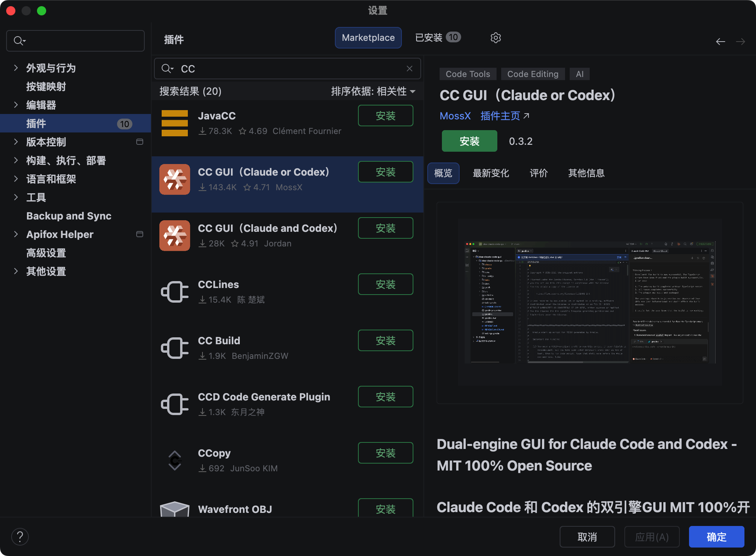Click the plugin preview screenshot thumbnail
756x556 pixels.
589,303
